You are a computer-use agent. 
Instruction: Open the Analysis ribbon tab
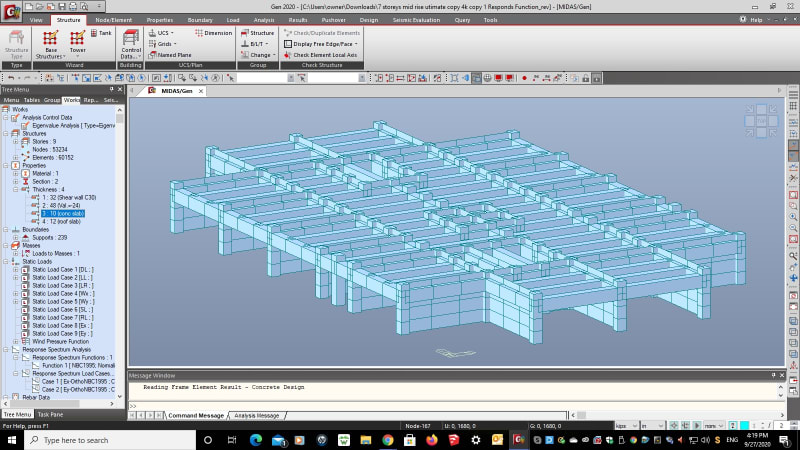click(264, 20)
